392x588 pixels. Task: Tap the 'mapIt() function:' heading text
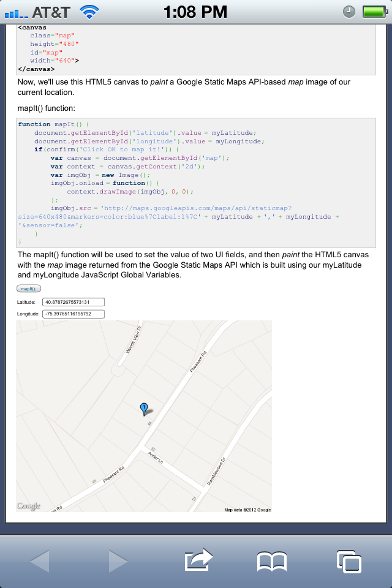point(46,108)
